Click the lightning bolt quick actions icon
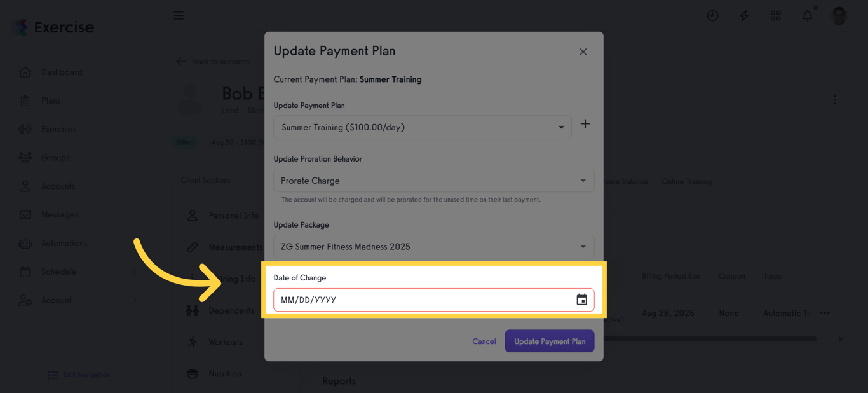Image resolution: width=868 pixels, height=393 pixels. (x=743, y=15)
